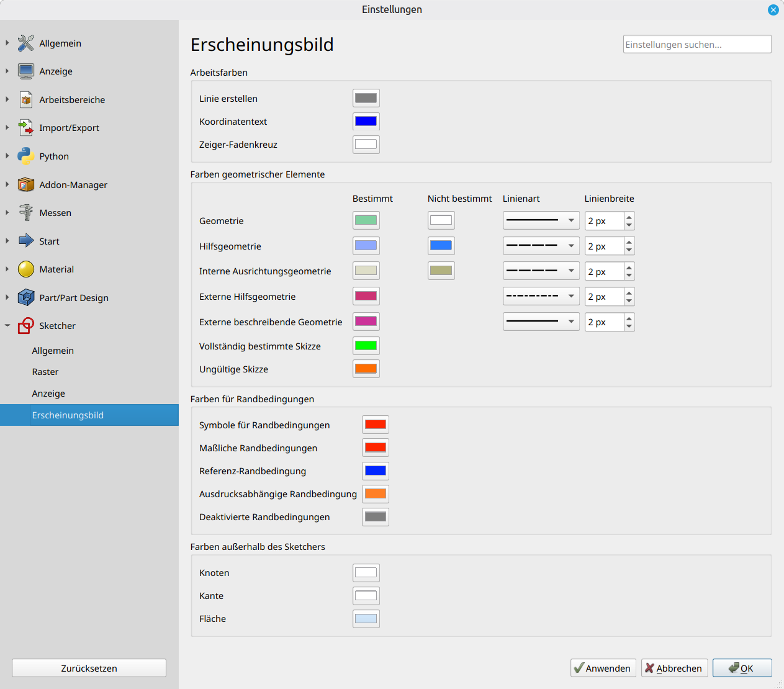Click the Addon-Manager box icon
Viewport: 784px width, 689px height.
tap(26, 184)
